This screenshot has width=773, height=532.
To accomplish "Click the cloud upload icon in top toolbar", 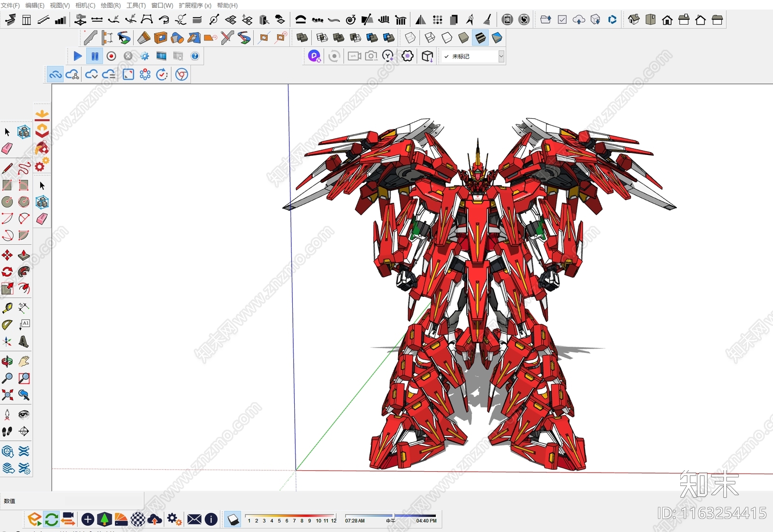I will pyautogui.click(x=579, y=20).
